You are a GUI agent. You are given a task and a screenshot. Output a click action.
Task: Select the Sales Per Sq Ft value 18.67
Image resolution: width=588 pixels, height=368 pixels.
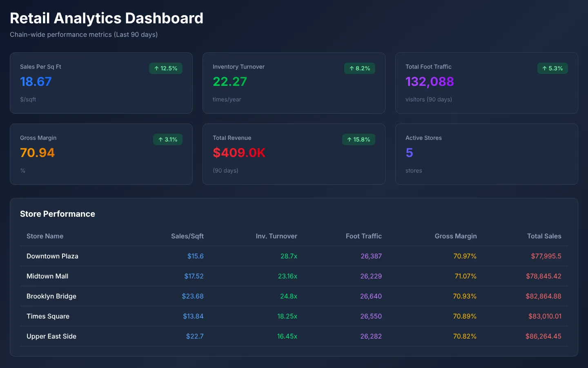coord(36,82)
